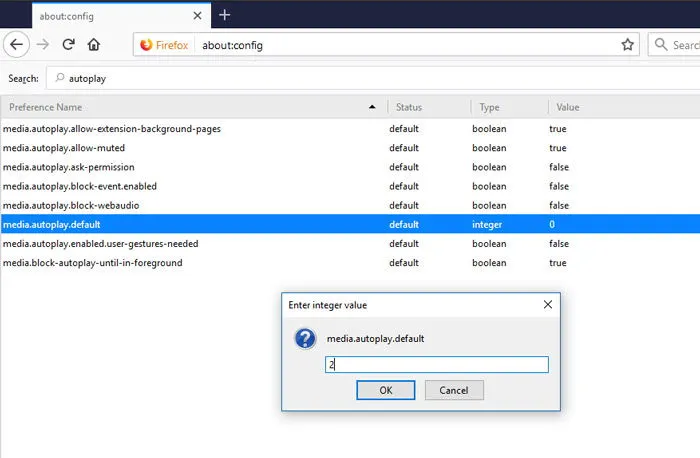The height and width of the screenshot is (458, 700).
Task: Click the Firefox label in the address bar
Action: [172, 45]
